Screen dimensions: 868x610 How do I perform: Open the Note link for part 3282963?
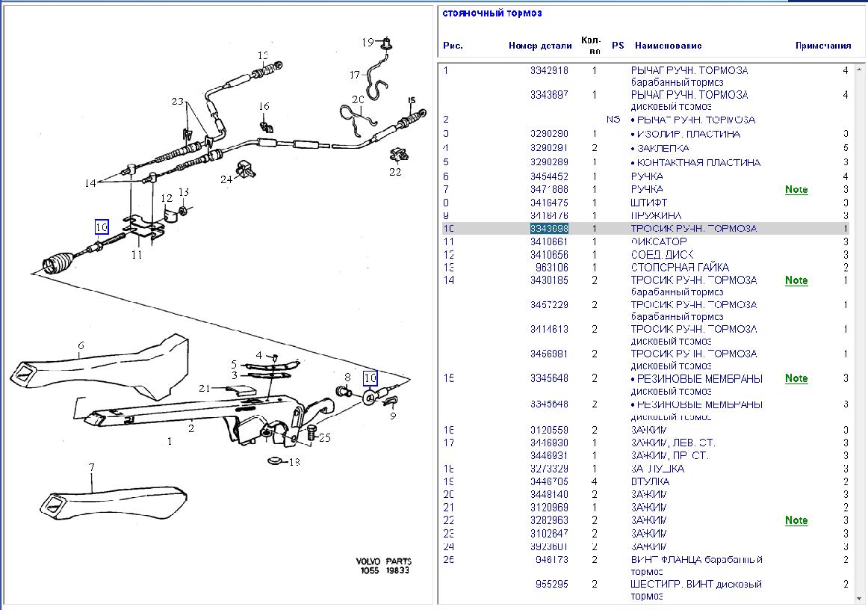796,520
